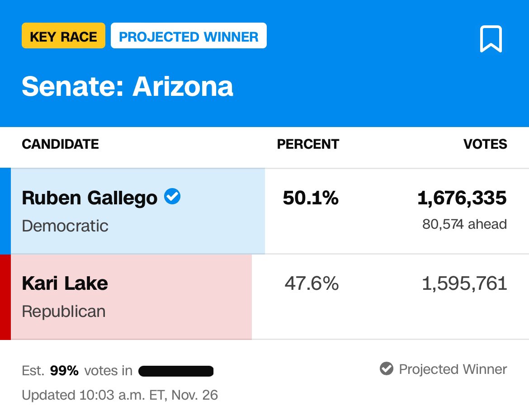Bookmark this Arizona Senate race
529x420 pixels.
click(491, 39)
